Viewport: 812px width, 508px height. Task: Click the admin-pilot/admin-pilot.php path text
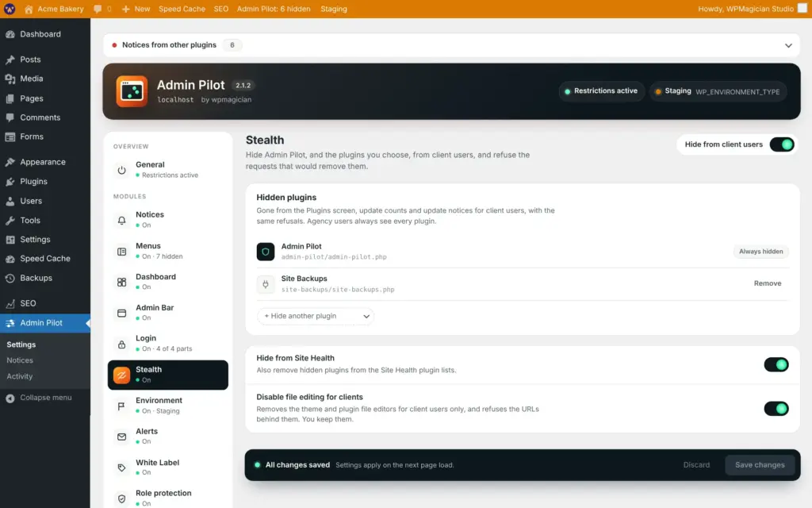tap(334, 257)
